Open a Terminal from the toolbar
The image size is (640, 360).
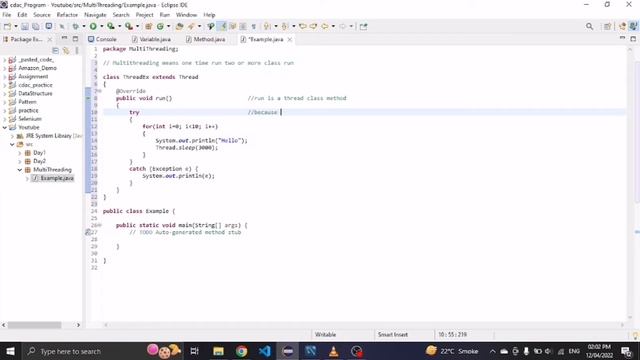pyautogui.click(x=49, y=27)
